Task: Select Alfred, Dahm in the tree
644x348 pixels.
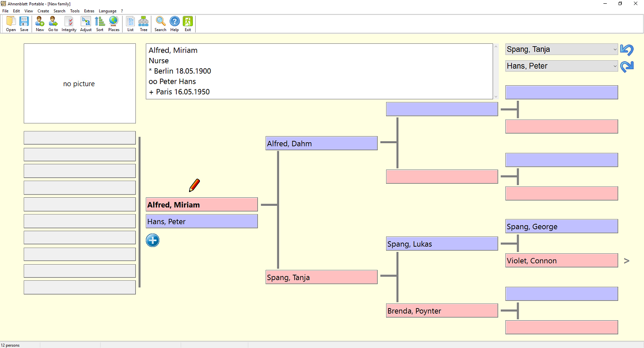Action: [321, 144]
